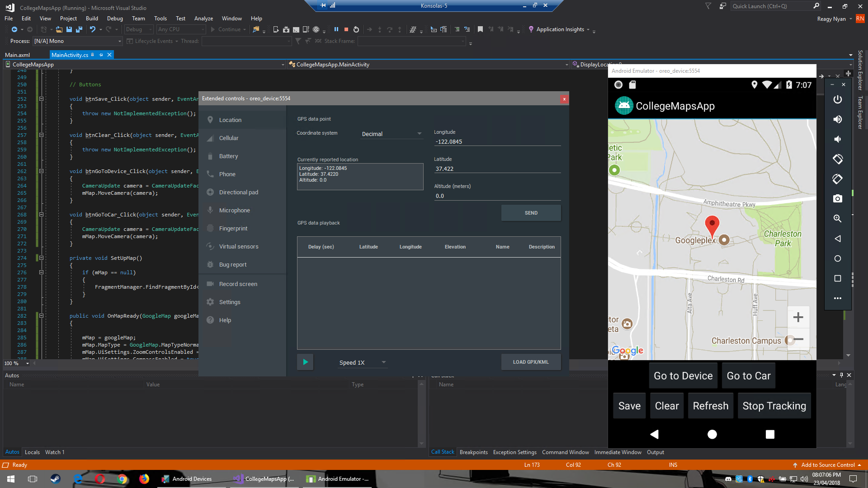Open the Debug menu

(x=115, y=19)
